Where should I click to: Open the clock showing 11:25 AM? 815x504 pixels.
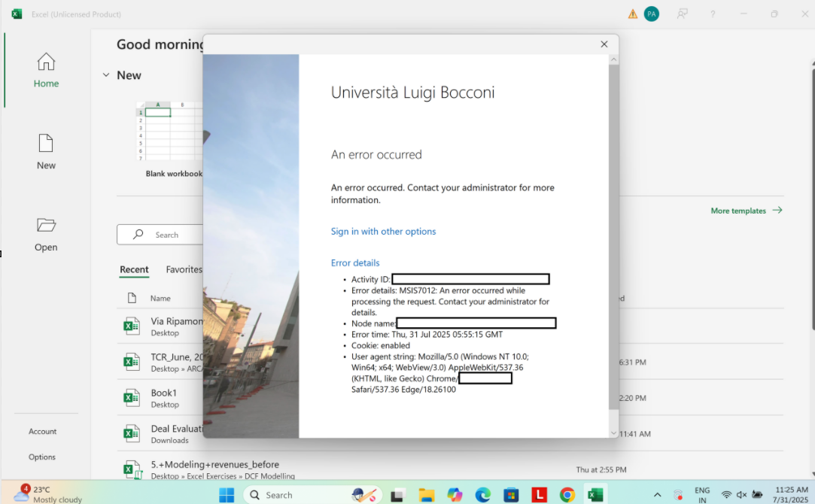[x=791, y=495]
